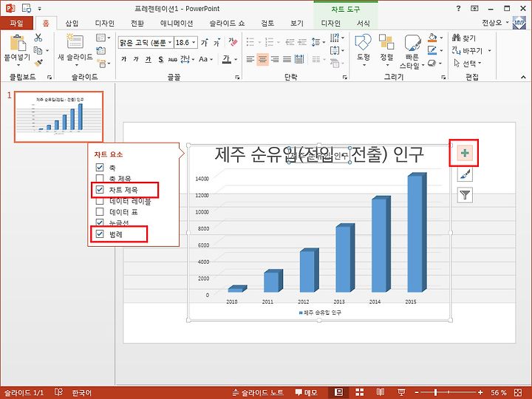The height and width of the screenshot is (399, 532).
Task: Center align text
Action: tap(262, 59)
